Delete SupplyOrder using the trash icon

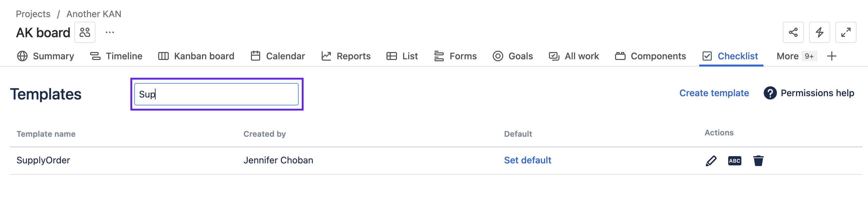click(759, 160)
